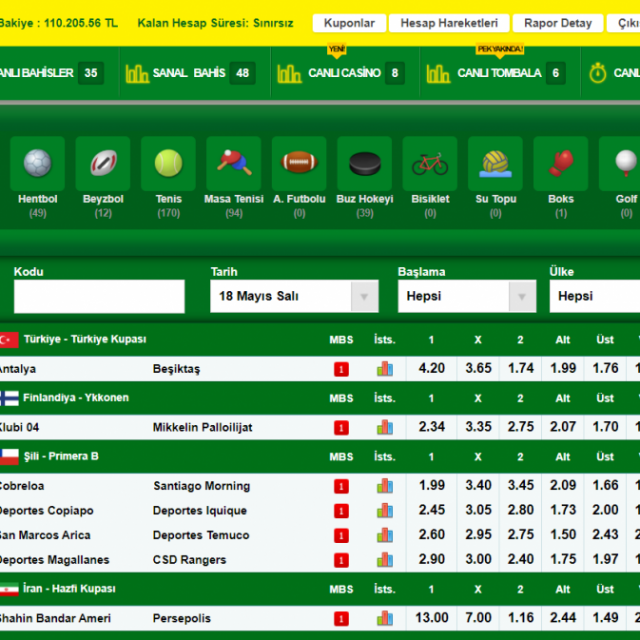Focus the Kodu input field
Viewport: 640px width, 640px height.
(x=99, y=297)
